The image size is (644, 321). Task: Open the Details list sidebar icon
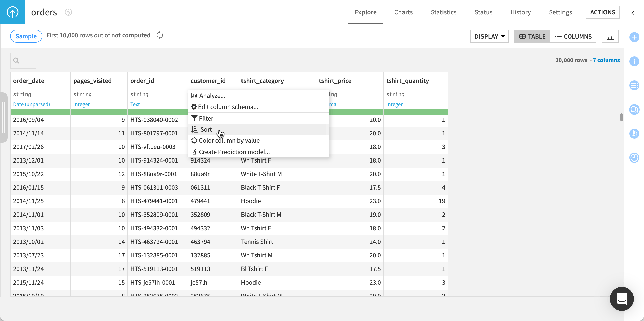click(x=634, y=85)
